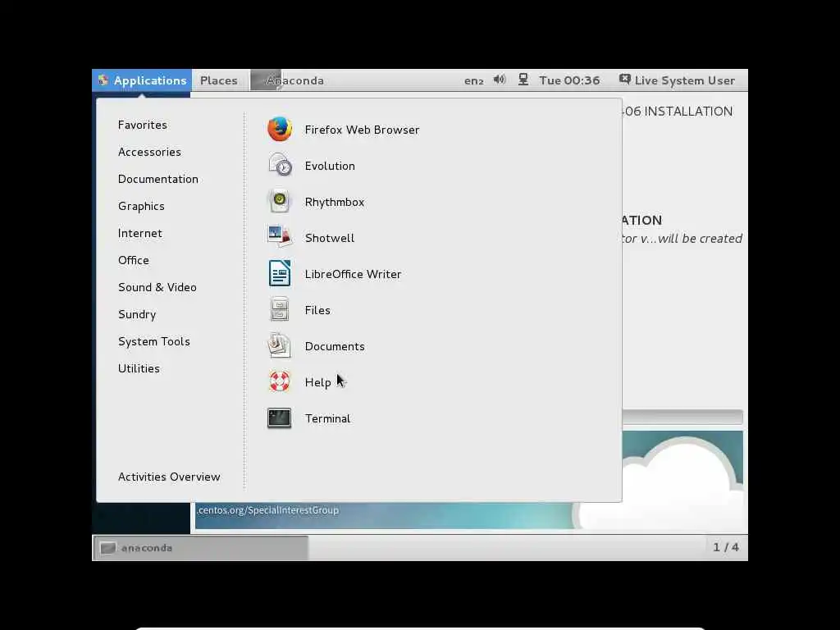Click the LibreOffice Writer label
840x630 pixels.
(353, 274)
